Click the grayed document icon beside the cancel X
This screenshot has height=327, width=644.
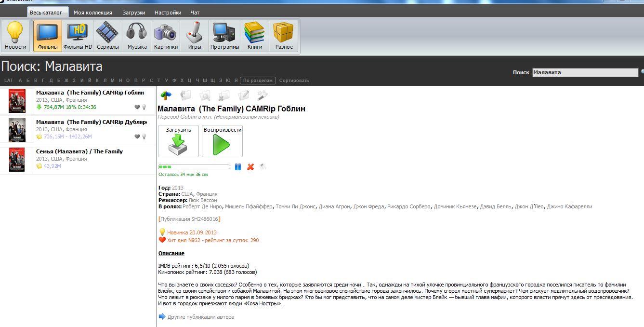point(263,167)
